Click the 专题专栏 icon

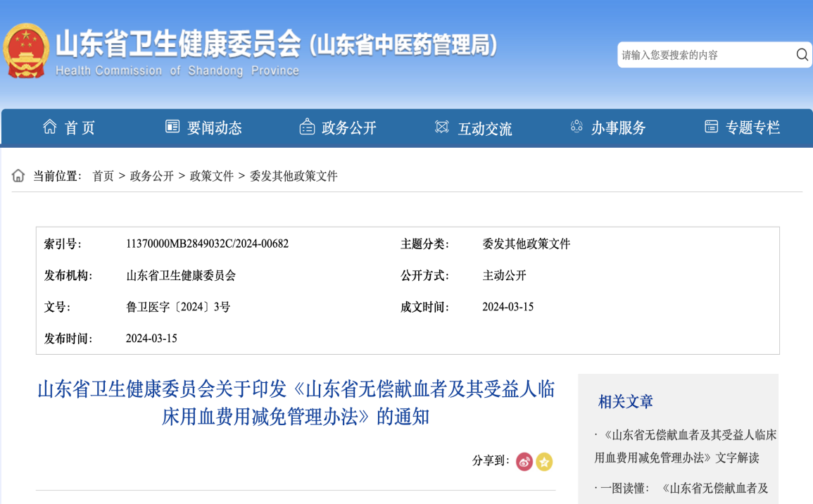click(711, 127)
